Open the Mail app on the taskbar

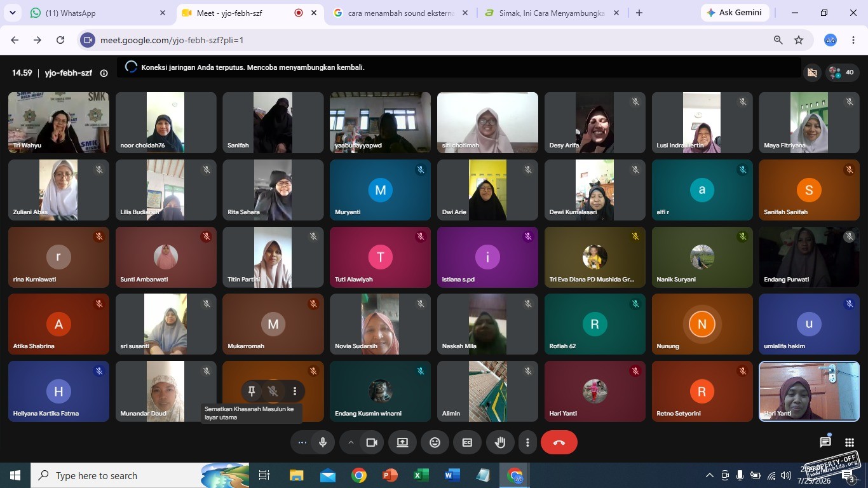328,475
